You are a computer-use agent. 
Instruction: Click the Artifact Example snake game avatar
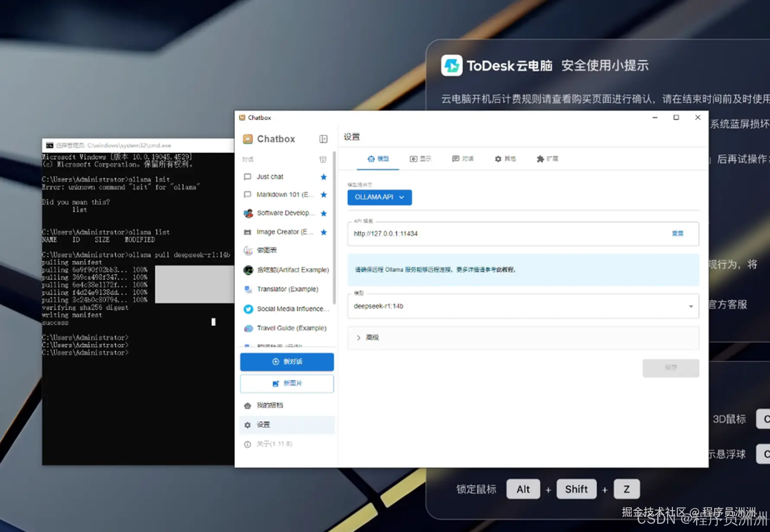coord(248,270)
